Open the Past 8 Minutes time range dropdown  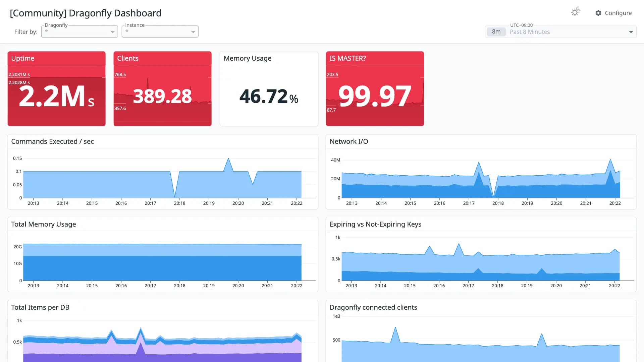pyautogui.click(x=560, y=32)
